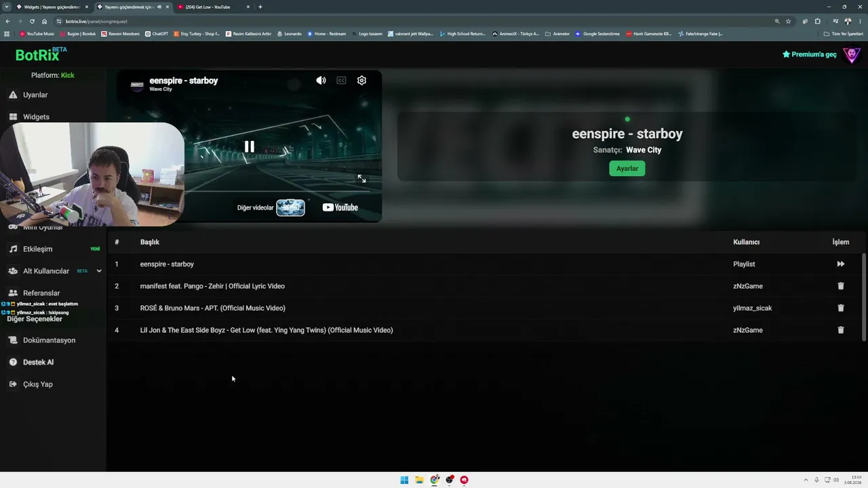868x488 pixels.
Task: Click the manifest feat. Pango song title
Action: [212, 286]
